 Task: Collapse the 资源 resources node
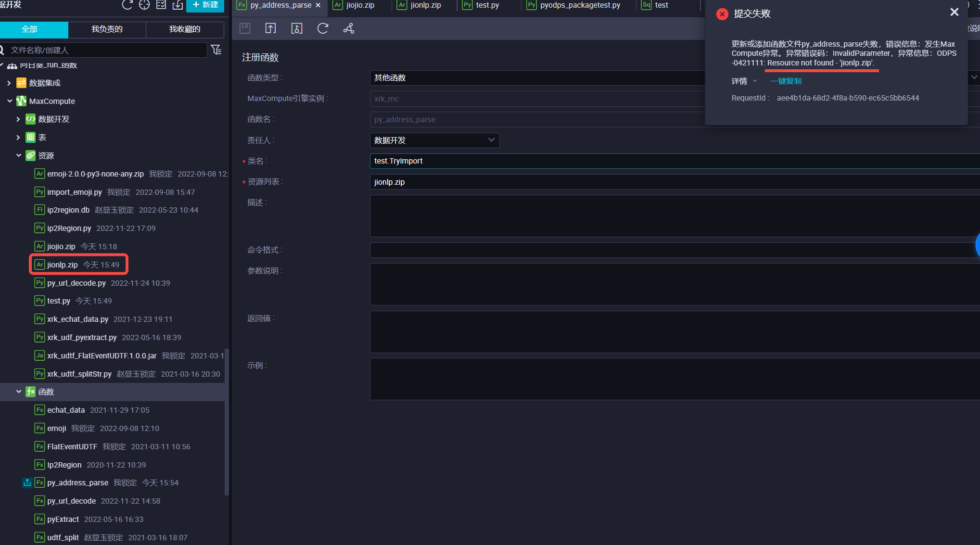point(18,155)
